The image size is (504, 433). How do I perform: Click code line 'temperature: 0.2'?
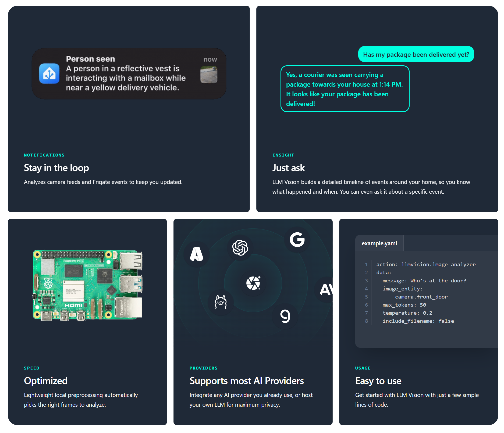point(407,313)
